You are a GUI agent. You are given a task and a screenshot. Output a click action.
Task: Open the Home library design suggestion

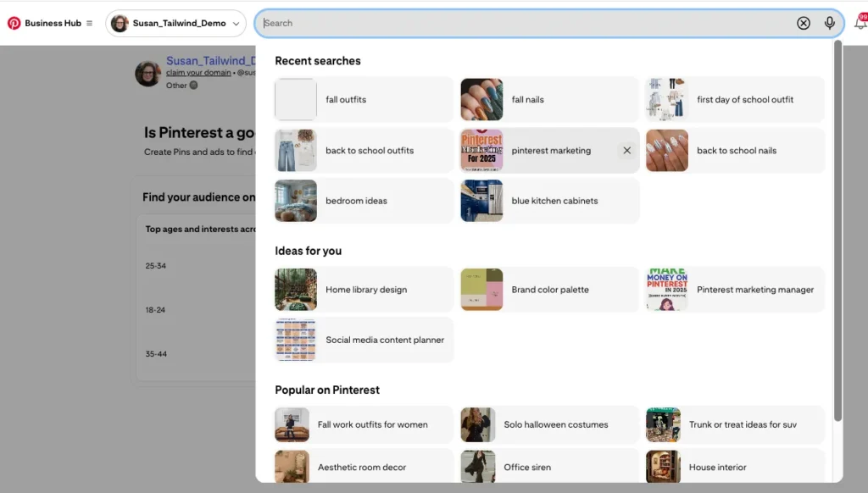[x=363, y=289]
